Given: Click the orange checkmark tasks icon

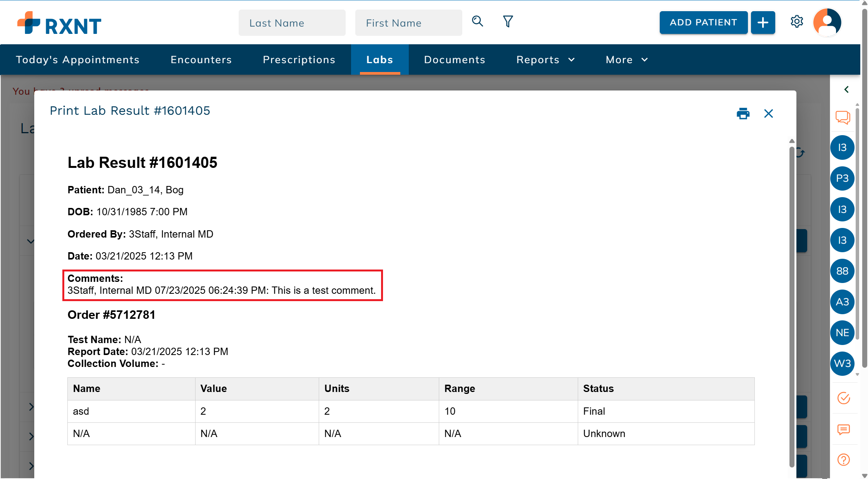Looking at the screenshot, I should [x=843, y=398].
